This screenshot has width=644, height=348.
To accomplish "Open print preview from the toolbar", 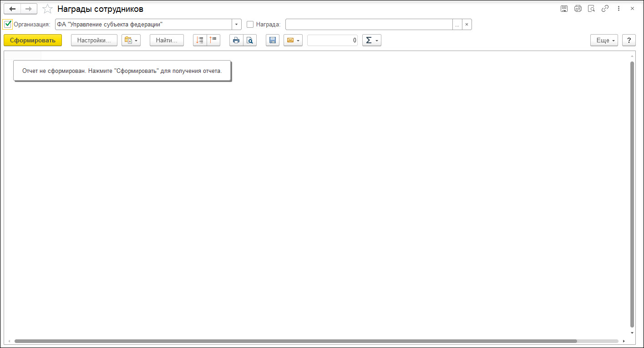I will (250, 40).
